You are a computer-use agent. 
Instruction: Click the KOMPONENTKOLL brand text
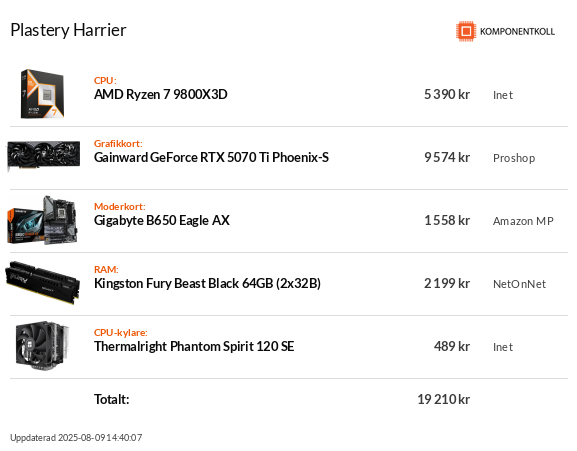pyautogui.click(x=517, y=32)
